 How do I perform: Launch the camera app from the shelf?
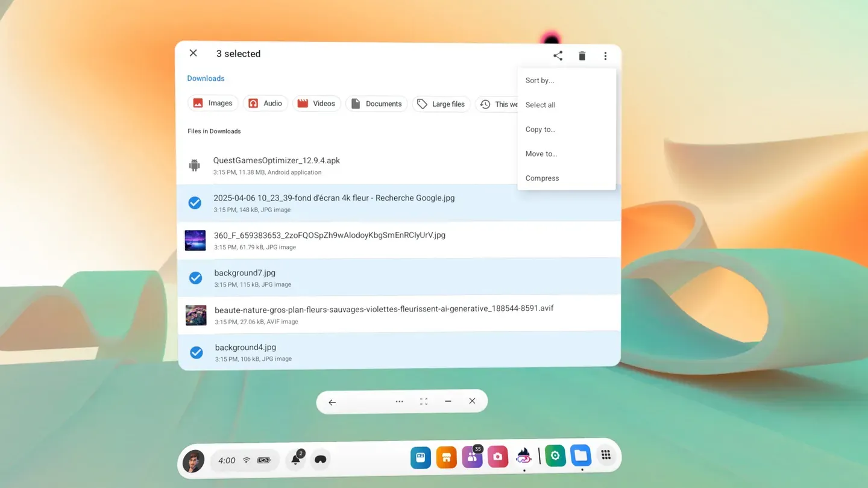[497, 456]
